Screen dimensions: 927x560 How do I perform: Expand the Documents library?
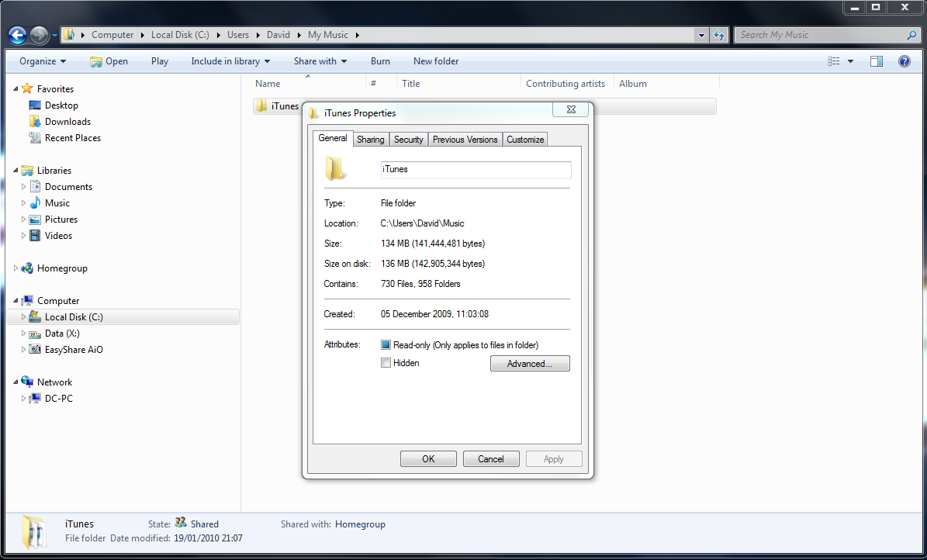click(x=23, y=186)
